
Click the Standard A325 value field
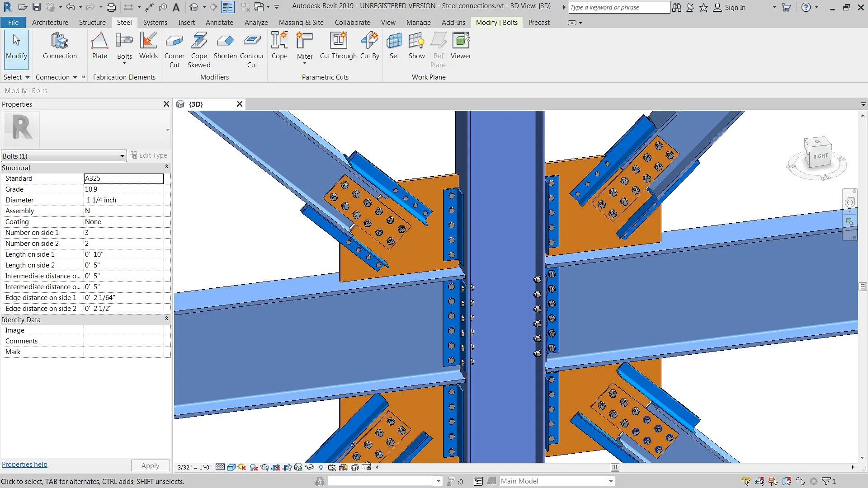123,178
